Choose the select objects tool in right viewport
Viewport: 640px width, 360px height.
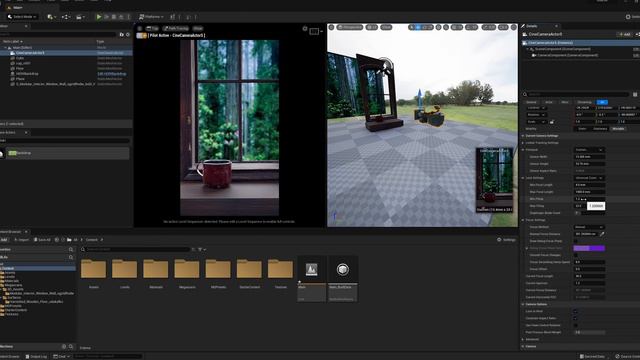[x=411, y=27]
